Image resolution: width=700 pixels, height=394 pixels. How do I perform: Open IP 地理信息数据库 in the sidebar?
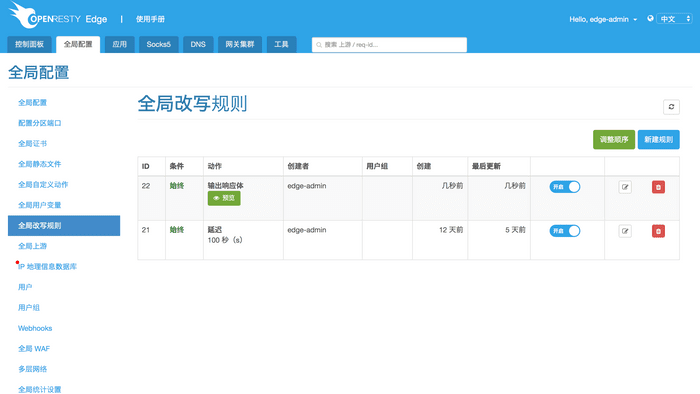point(47,267)
